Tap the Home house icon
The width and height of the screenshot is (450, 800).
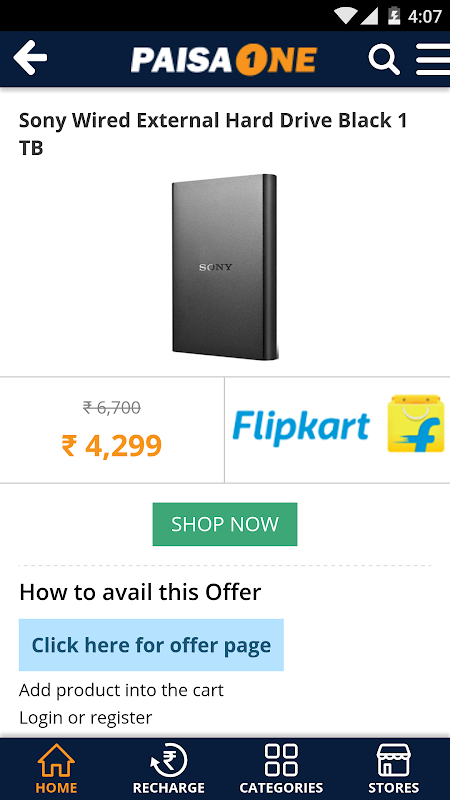(56, 760)
